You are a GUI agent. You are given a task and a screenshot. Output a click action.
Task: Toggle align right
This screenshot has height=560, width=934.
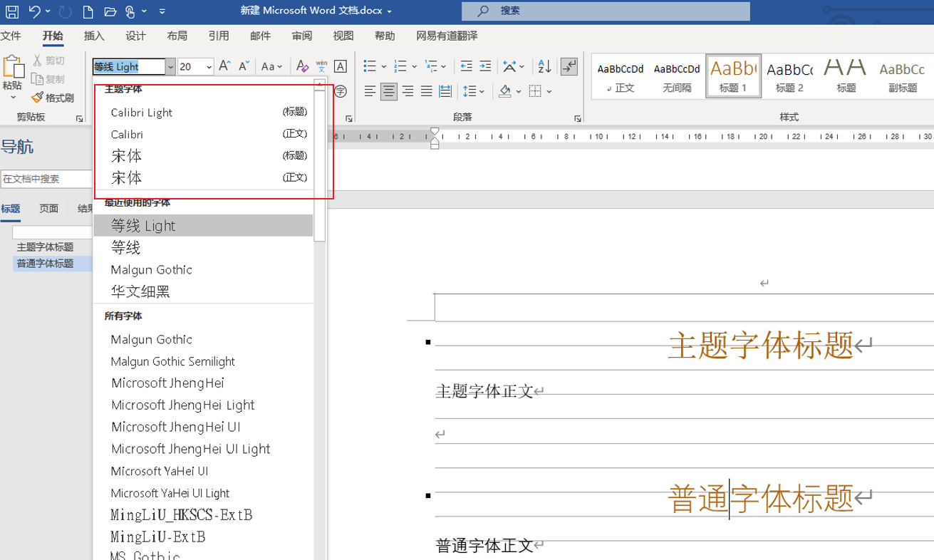(408, 91)
